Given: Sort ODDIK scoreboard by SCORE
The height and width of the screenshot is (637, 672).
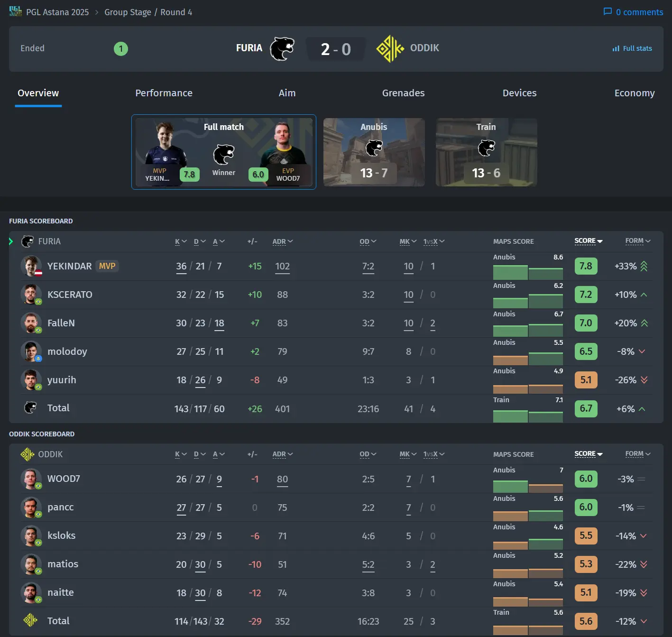Looking at the screenshot, I should point(589,454).
